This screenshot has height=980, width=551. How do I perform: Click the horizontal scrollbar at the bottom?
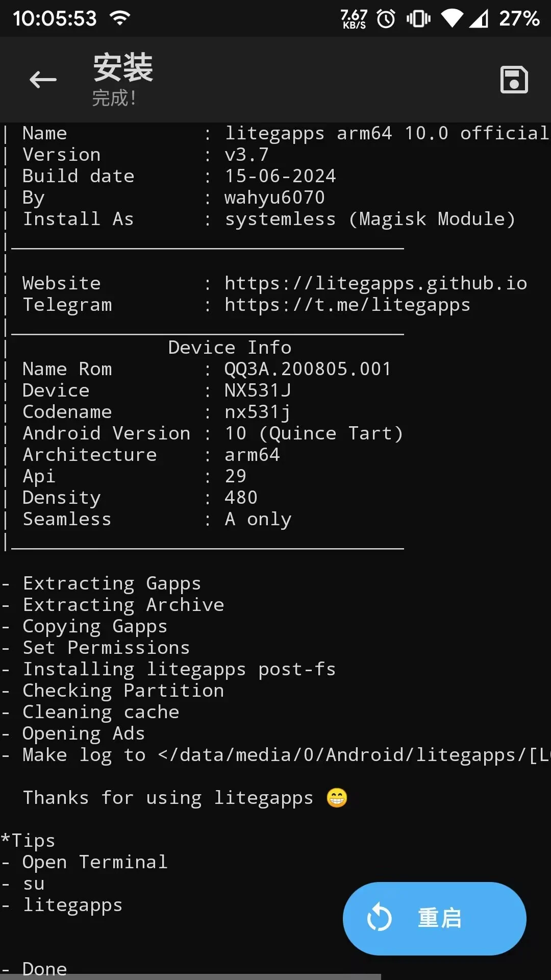pyautogui.click(x=190, y=976)
